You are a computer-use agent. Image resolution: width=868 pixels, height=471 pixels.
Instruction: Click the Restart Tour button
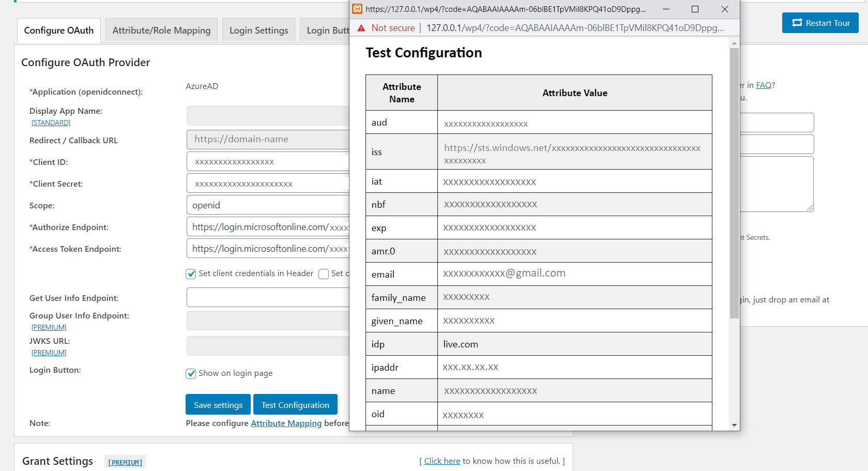point(820,23)
